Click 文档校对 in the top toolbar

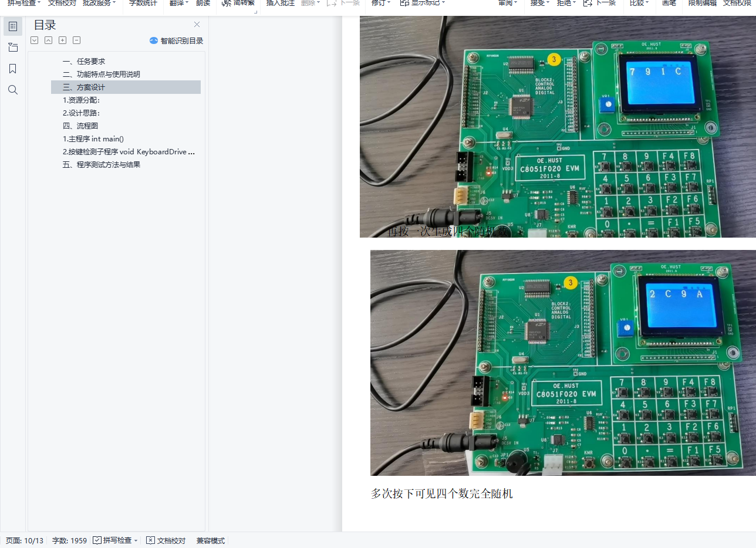point(62,3)
